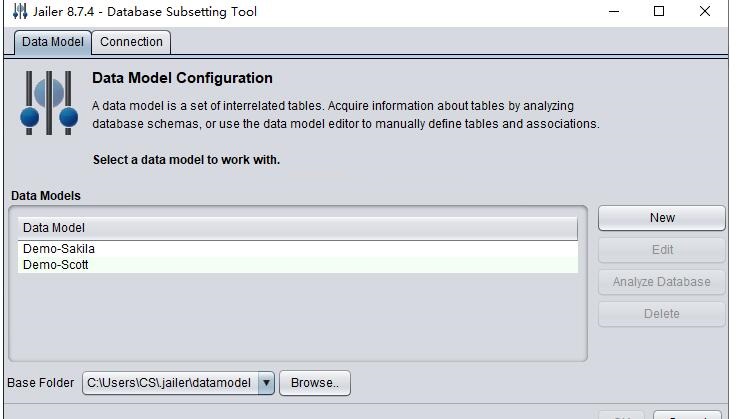The width and height of the screenshot is (738, 419).
Task: Minimize the Jailer window
Action: pyautogui.click(x=614, y=11)
